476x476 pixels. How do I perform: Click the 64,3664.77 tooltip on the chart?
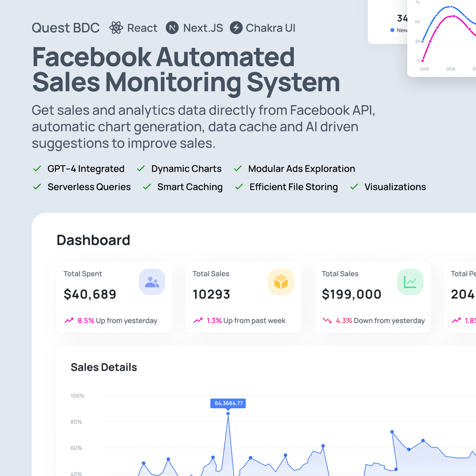(x=228, y=403)
